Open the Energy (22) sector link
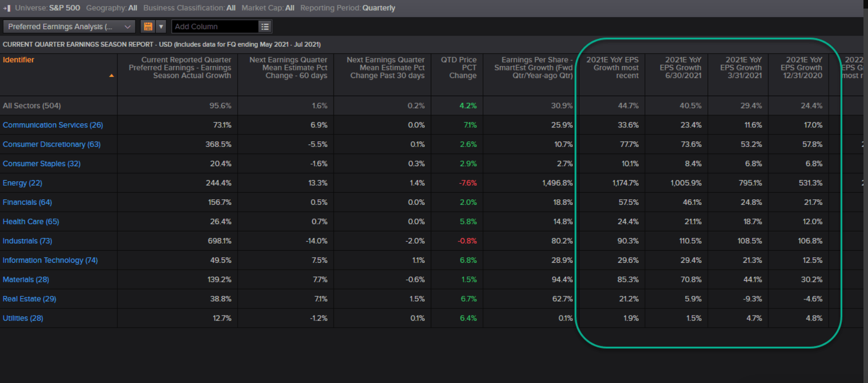868x383 pixels. click(x=22, y=183)
